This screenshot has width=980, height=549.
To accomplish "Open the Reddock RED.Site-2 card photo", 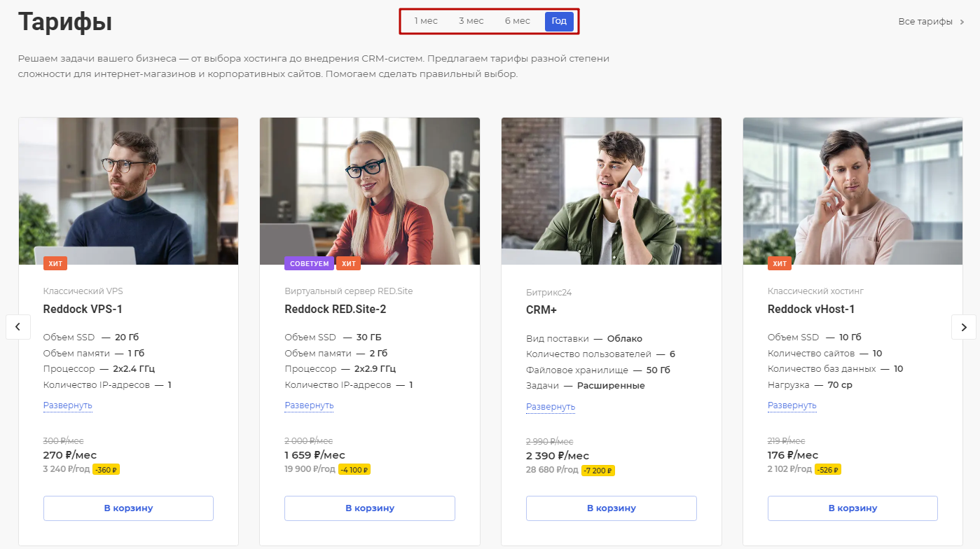I will (x=370, y=191).
